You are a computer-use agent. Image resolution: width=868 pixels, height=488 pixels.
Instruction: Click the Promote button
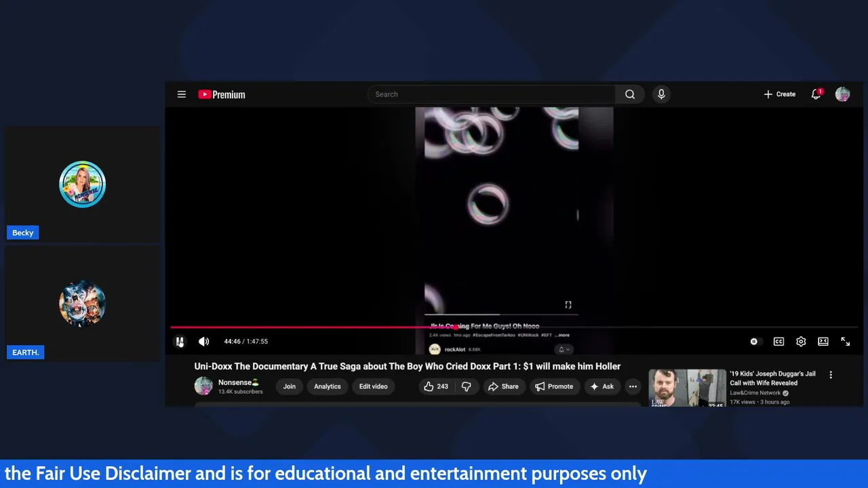554,386
